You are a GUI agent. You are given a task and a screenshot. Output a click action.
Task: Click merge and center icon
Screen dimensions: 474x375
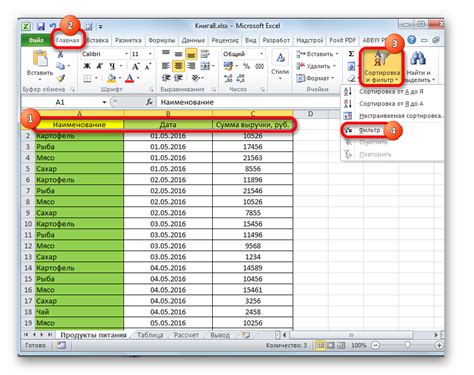coord(205,66)
